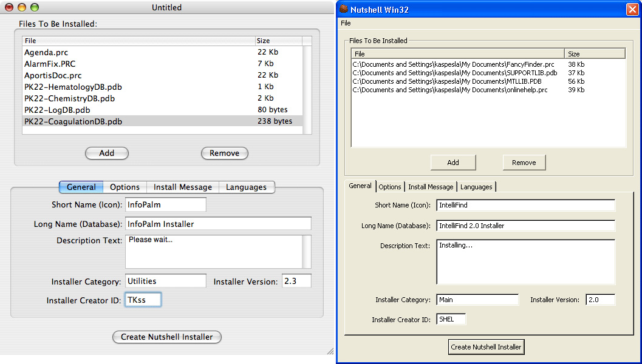This screenshot has height=364, width=642.
Task: Open Languages tab in Win32 window
Action: click(x=476, y=187)
